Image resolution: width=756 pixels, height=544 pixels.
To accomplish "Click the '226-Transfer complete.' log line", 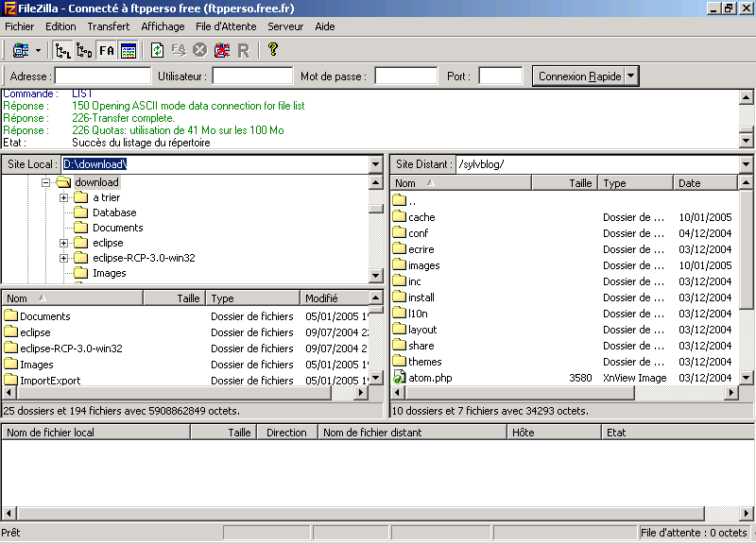I will tap(123, 118).
